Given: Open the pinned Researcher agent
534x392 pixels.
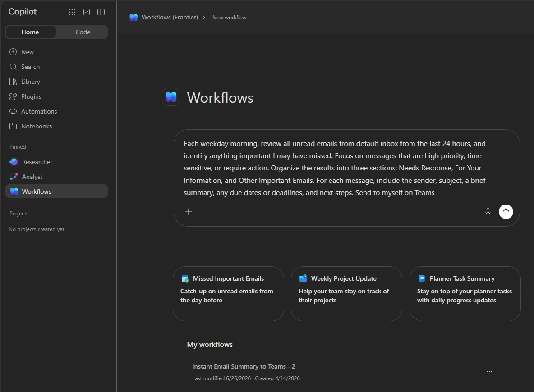Looking at the screenshot, I should 56,162.
